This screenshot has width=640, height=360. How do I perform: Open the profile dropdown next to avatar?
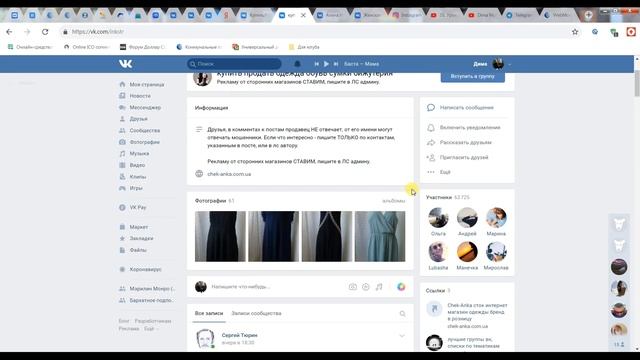tap(509, 64)
